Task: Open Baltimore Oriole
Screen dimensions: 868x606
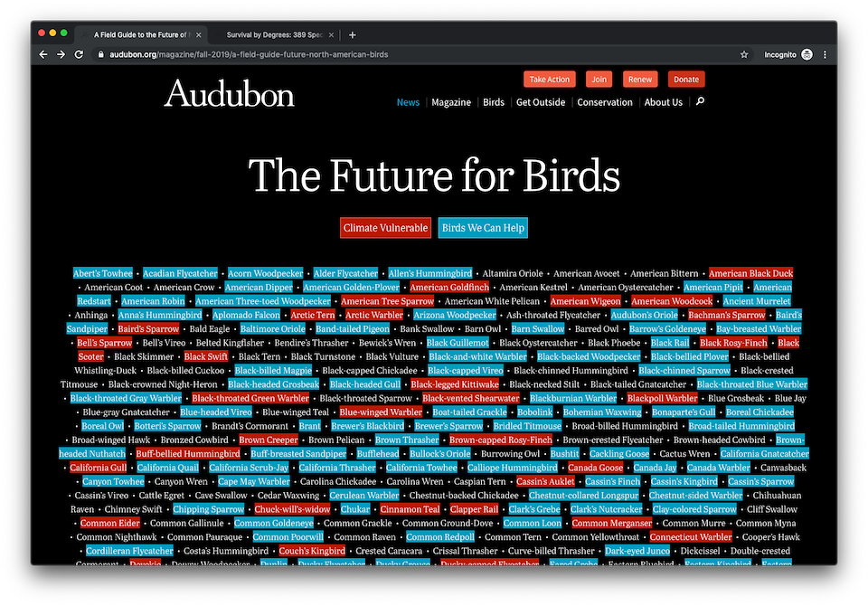Action: pyautogui.click(x=272, y=328)
